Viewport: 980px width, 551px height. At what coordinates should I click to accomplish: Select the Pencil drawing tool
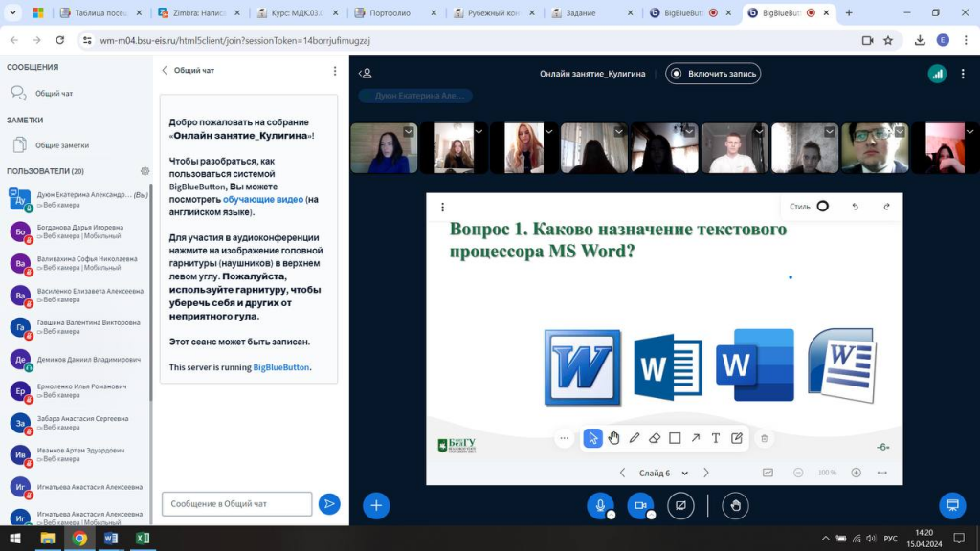(635, 438)
